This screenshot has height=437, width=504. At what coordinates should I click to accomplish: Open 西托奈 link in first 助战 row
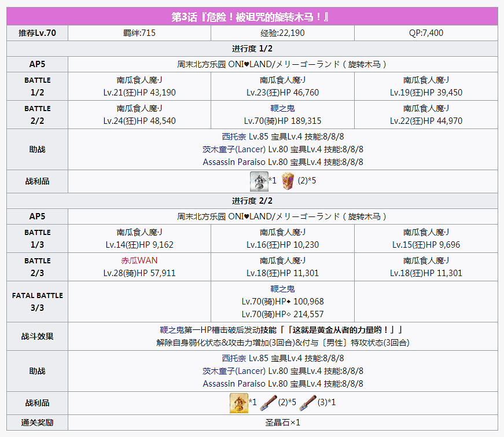pos(234,137)
